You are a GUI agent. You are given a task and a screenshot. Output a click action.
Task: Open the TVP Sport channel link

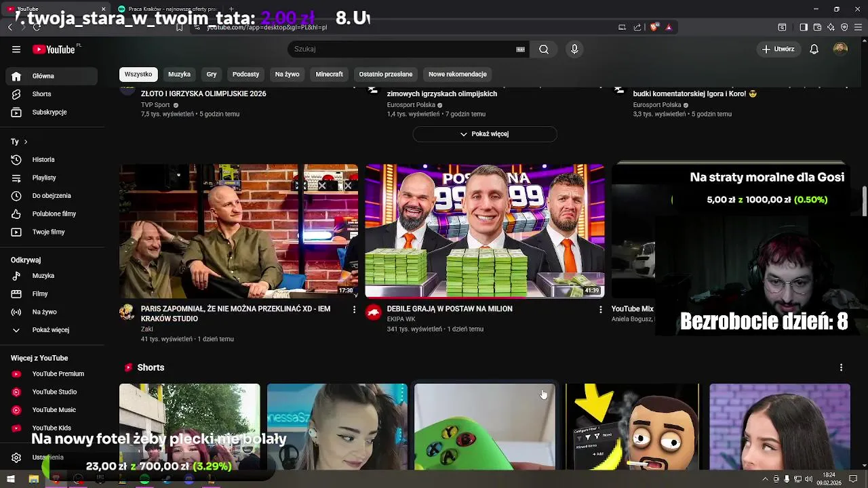tap(155, 105)
